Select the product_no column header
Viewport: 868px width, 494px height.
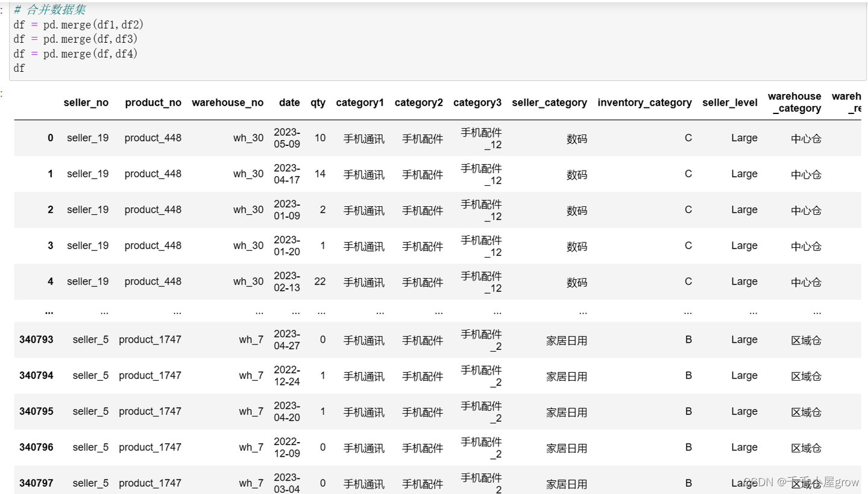point(153,103)
